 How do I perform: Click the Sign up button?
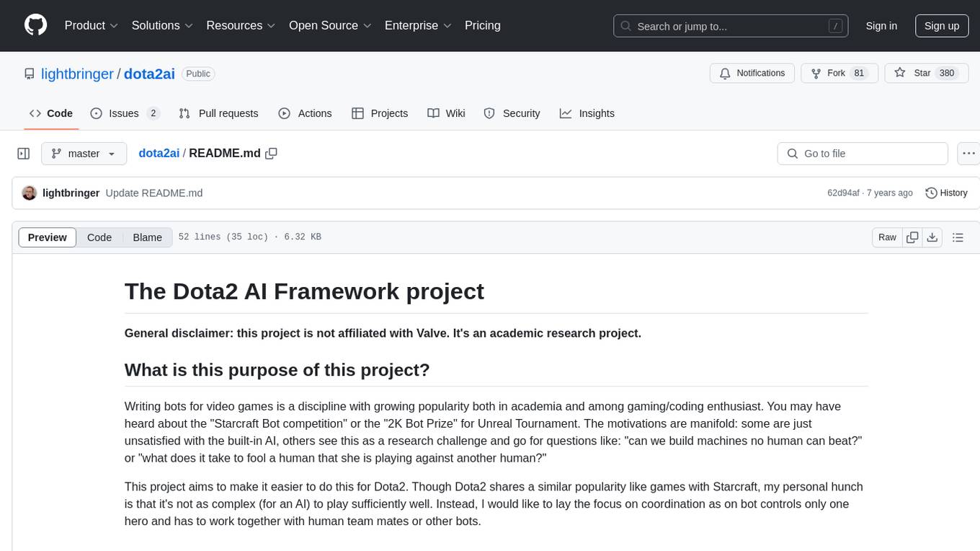[x=942, y=26]
